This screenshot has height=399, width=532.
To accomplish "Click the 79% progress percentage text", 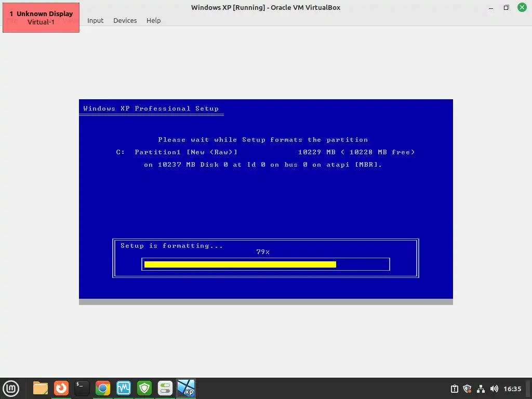I will point(263,252).
